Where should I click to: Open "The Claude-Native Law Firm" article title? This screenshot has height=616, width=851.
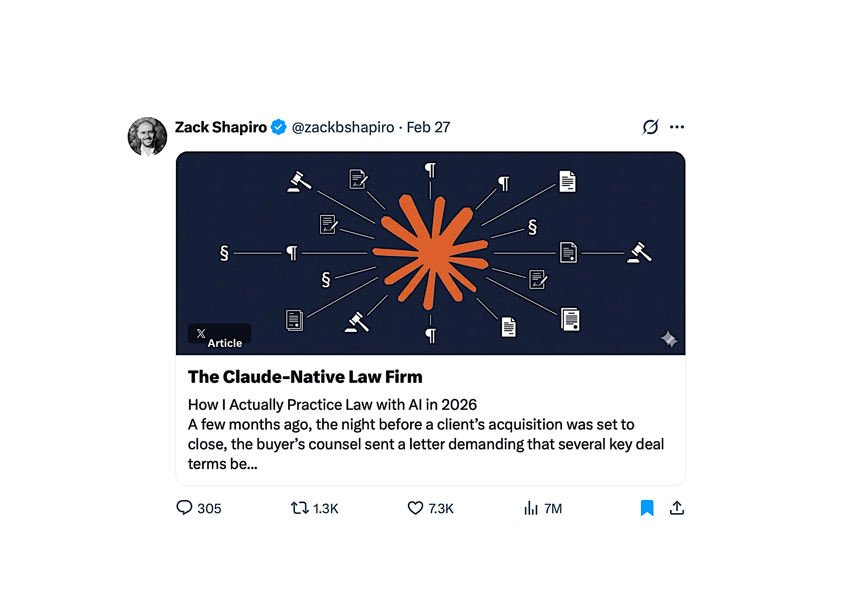tap(305, 377)
